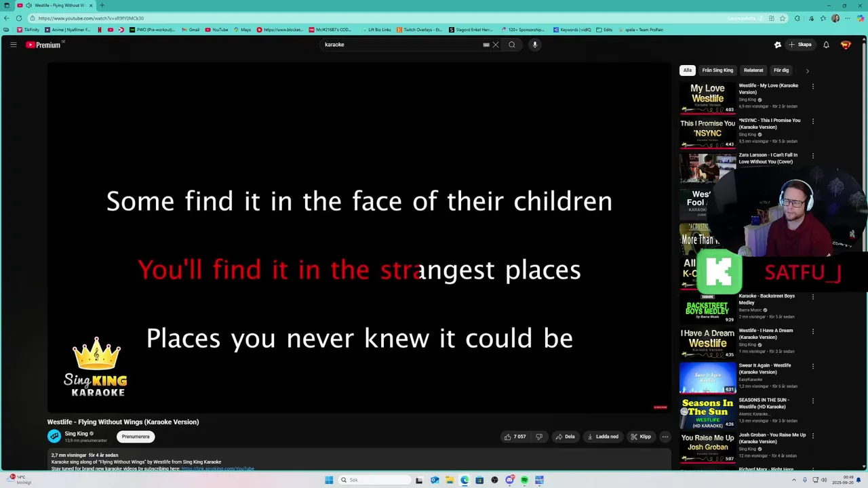Viewport: 868px width, 488px height.
Task: Click the Prenumerera subscribe button
Action: tap(136, 436)
